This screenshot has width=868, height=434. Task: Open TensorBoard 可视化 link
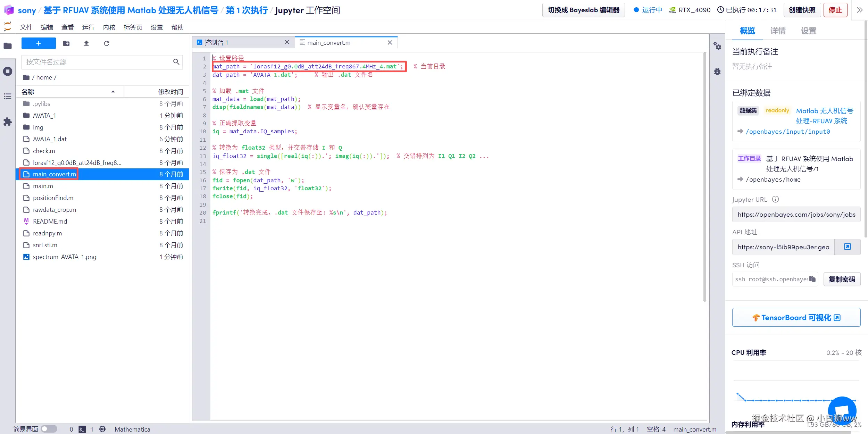pos(796,318)
